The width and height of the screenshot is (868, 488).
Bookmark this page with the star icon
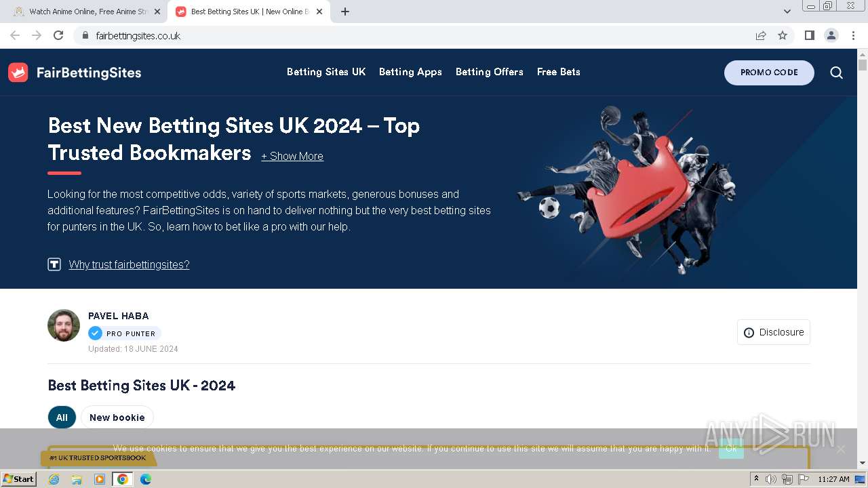[783, 35]
